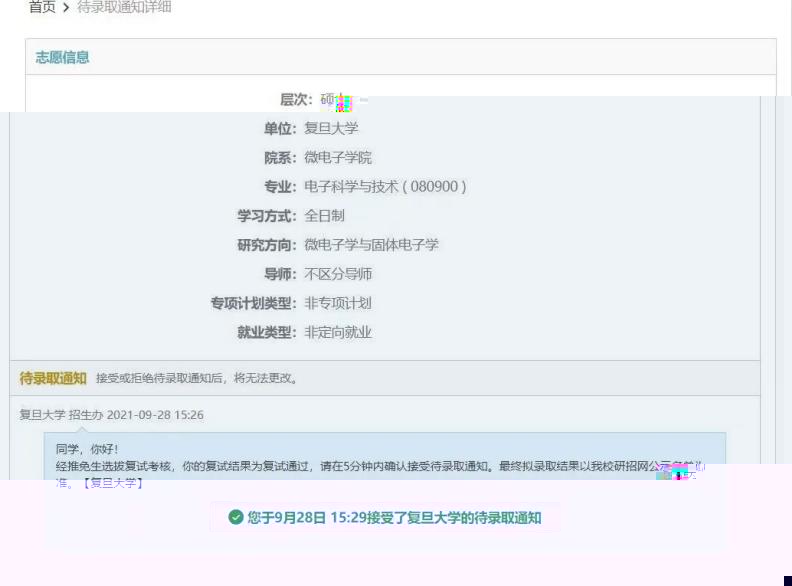The image size is (792, 586).
Task: Select the 研究方向 field label
Action: pyautogui.click(x=267, y=245)
